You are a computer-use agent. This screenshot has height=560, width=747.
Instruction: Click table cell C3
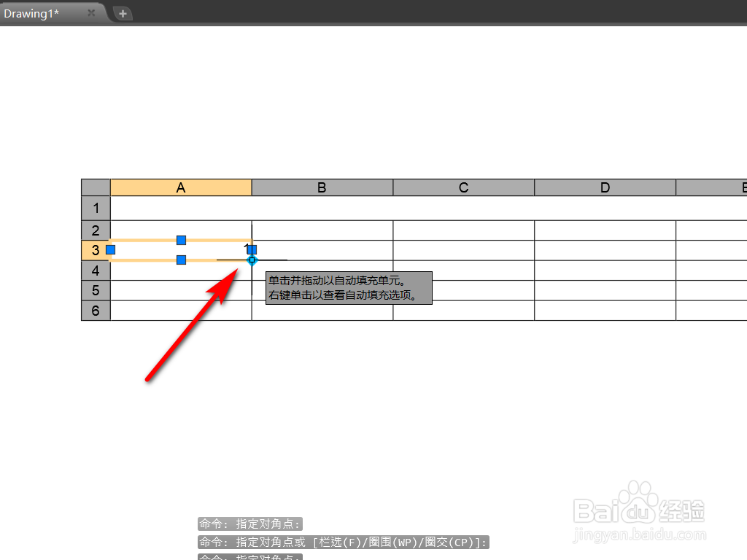463,251
